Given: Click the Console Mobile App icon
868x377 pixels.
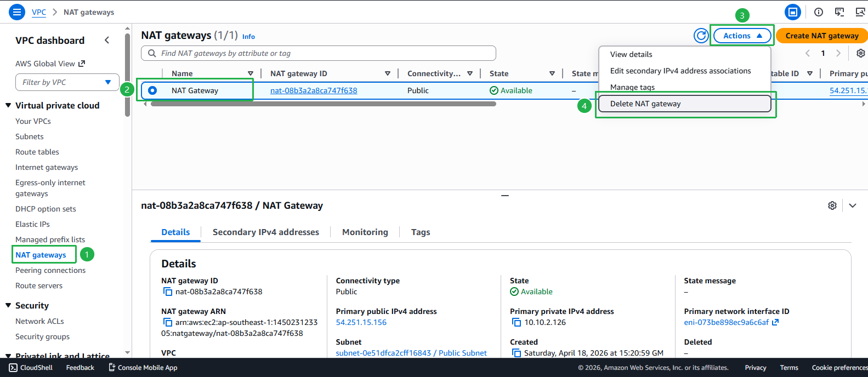Looking at the screenshot, I should 112,368.
